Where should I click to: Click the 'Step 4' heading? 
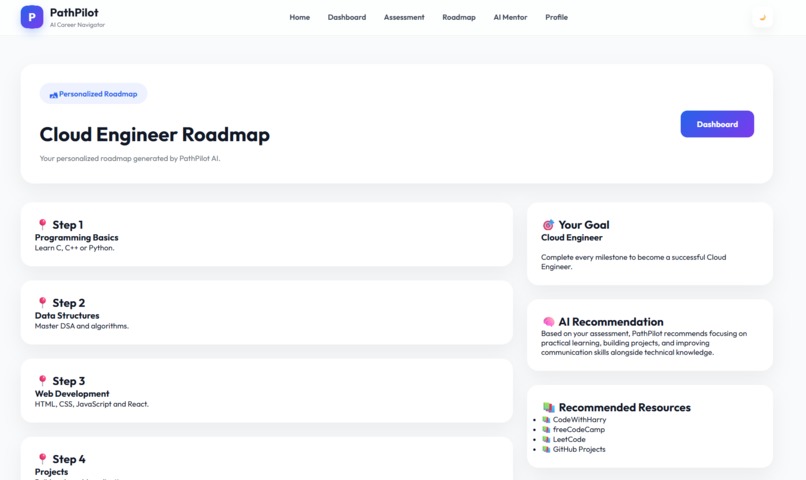[x=69, y=459]
